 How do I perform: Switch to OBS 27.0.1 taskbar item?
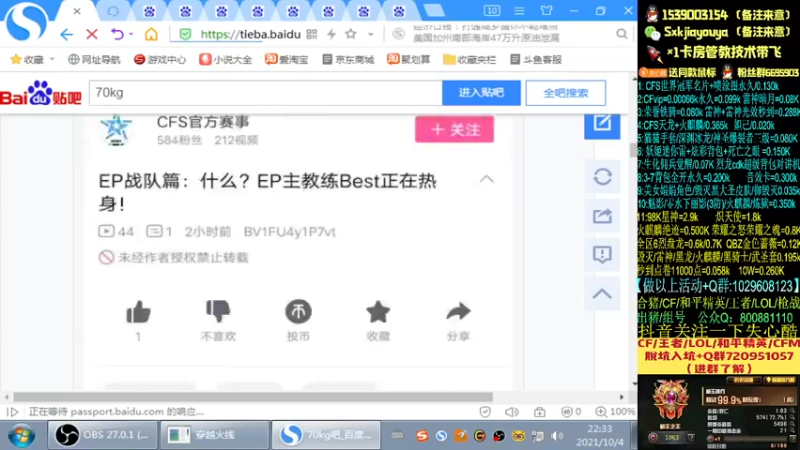click(103, 435)
